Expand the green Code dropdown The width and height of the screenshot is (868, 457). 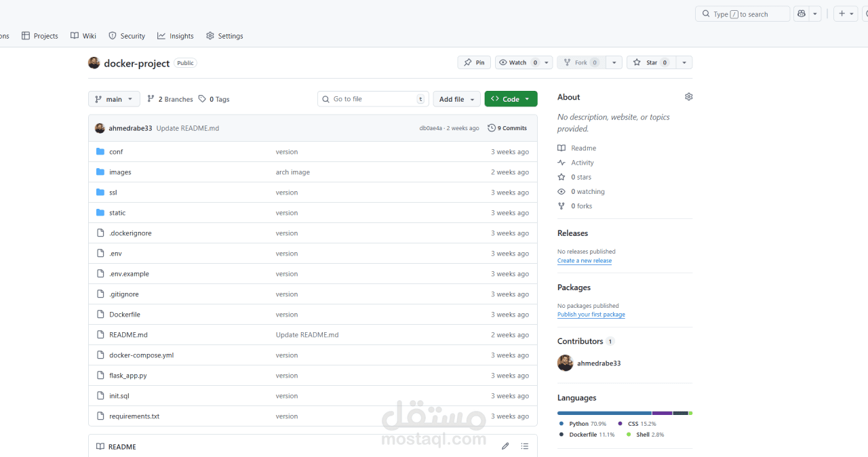[511, 99]
